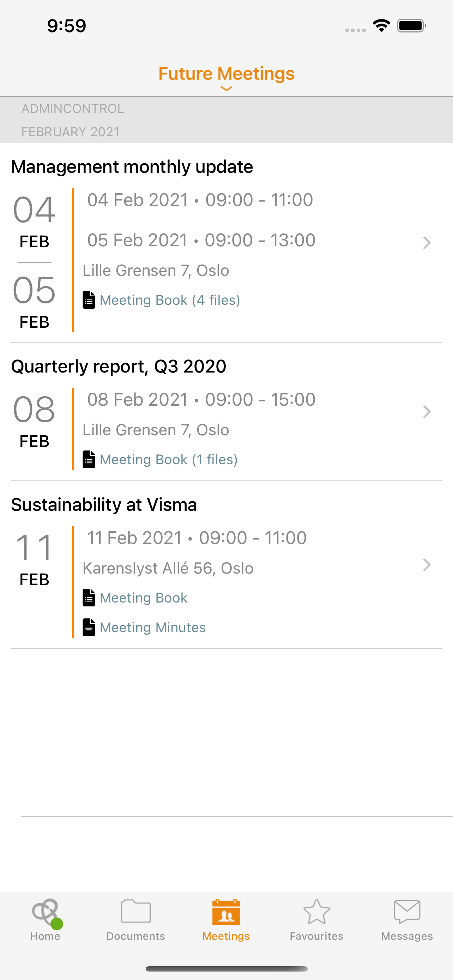Open the Meeting Book (1 files) link
Image resolution: width=453 pixels, height=980 pixels.
169,460
